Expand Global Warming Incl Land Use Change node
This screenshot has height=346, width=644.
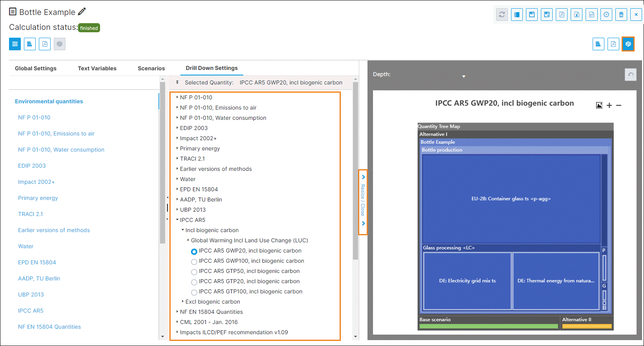coord(188,240)
